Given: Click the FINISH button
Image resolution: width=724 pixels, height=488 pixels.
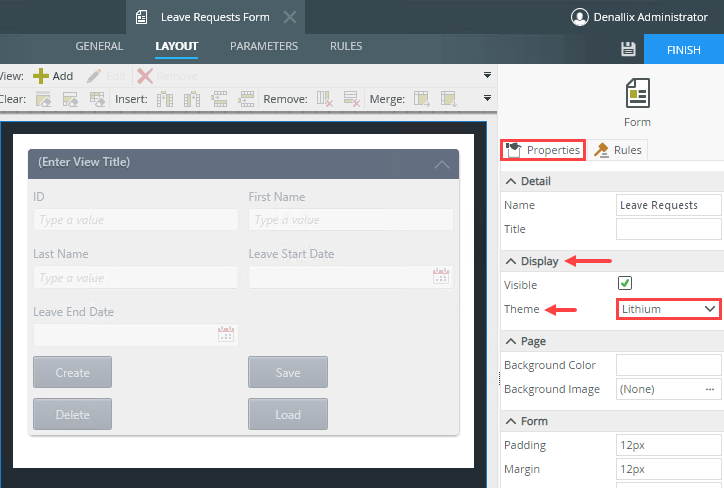Looking at the screenshot, I should tap(683, 49).
